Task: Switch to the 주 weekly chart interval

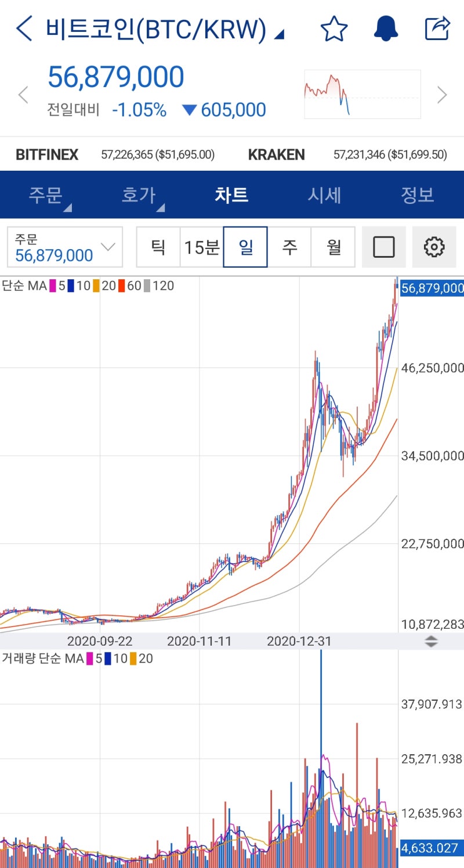Action: click(290, 246)
